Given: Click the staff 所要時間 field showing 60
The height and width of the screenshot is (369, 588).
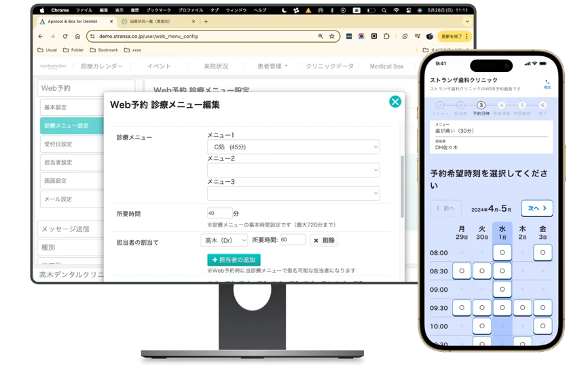Looking at the screenshot, I should click(x=292, y=239).
